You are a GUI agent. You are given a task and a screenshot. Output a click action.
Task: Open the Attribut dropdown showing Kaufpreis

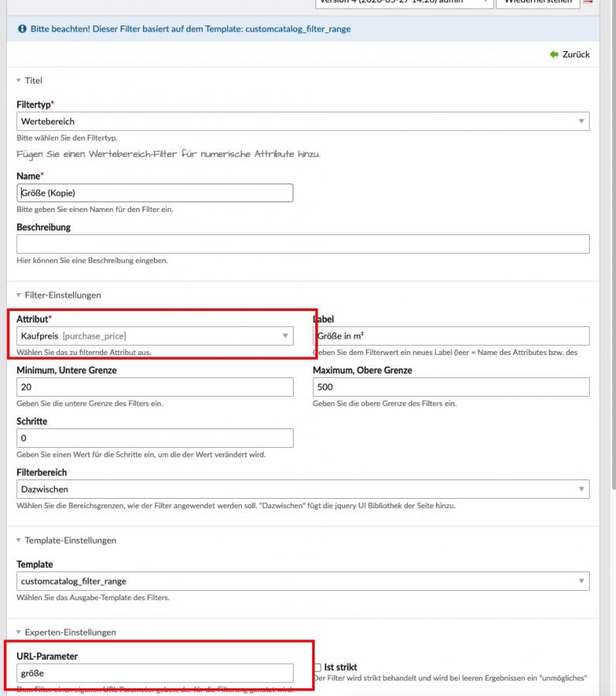click(x=155, y=336)
